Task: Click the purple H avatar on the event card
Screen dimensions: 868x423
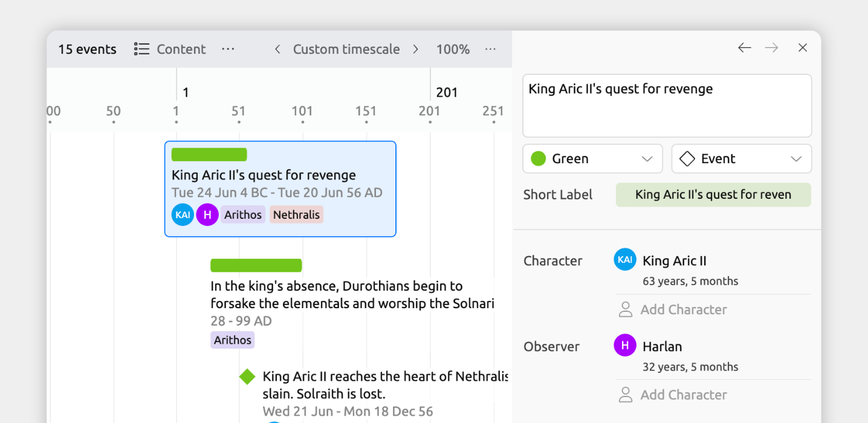Action: pyautogui.click(x=207, y=215)
